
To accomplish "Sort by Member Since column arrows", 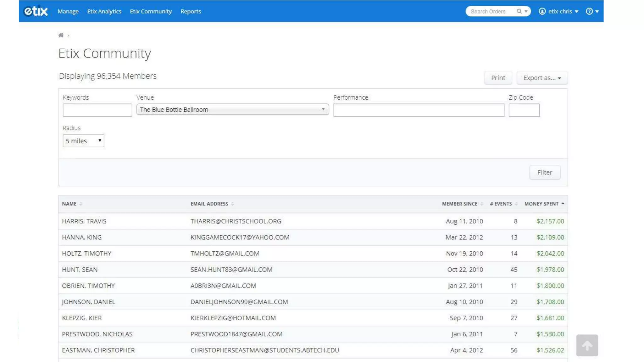I will (481, 204).
